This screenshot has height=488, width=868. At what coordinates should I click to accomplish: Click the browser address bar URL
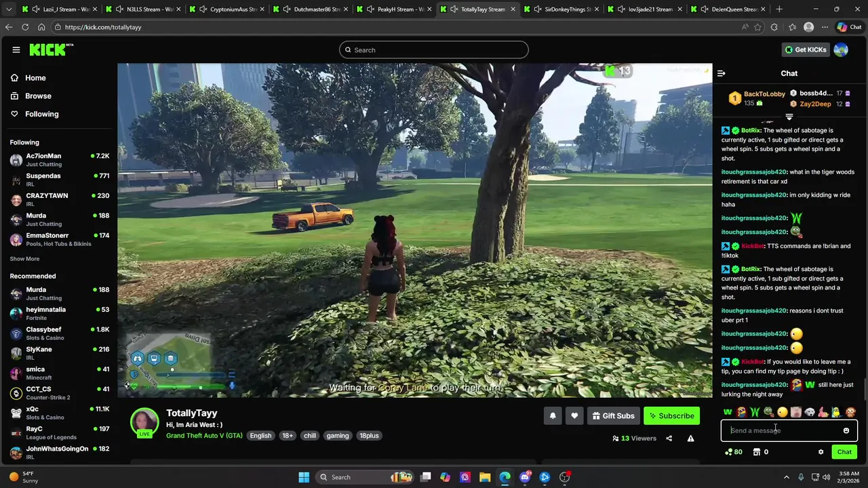(x=104, y=27)
